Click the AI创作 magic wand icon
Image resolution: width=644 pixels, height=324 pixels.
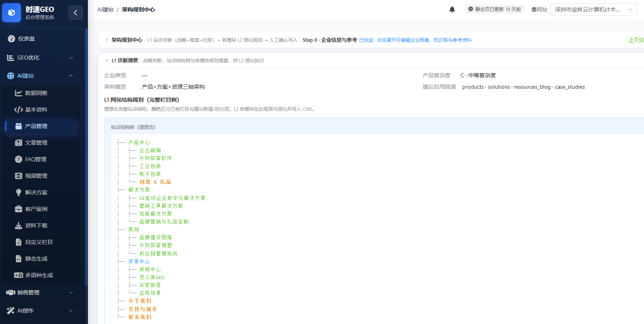click(11, 311)
